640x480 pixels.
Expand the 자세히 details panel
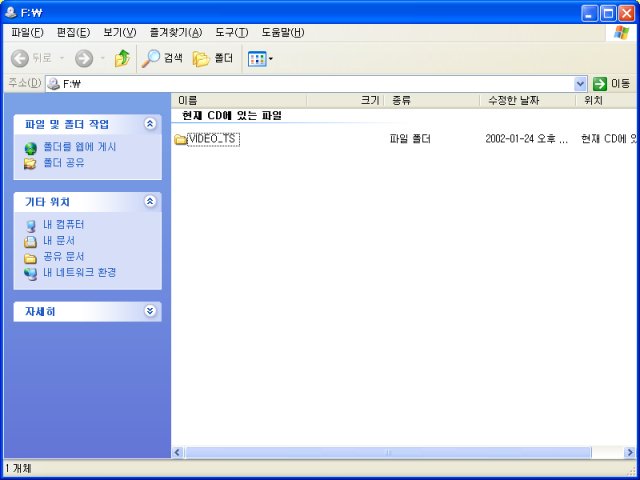point(150,311)
